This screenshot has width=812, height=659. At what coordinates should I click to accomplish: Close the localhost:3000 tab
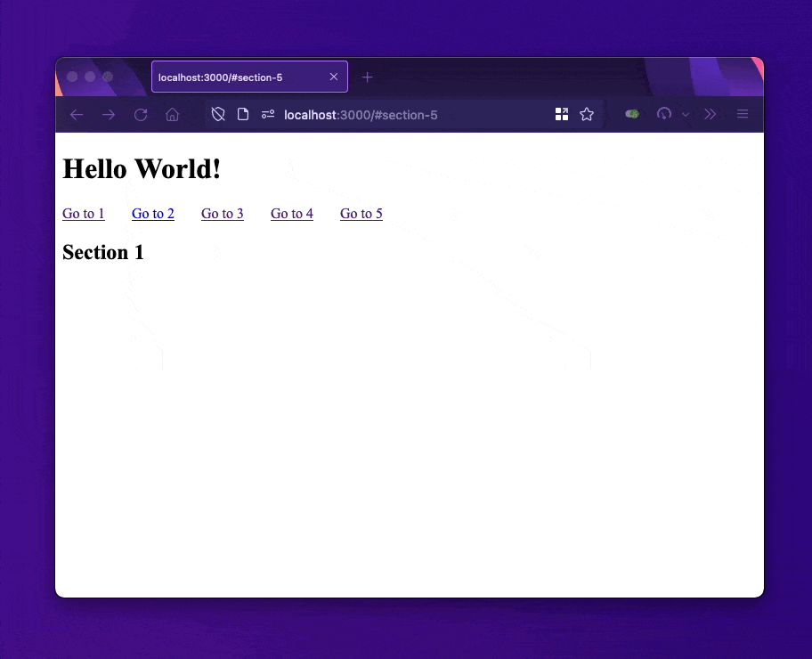coord(334,77)
